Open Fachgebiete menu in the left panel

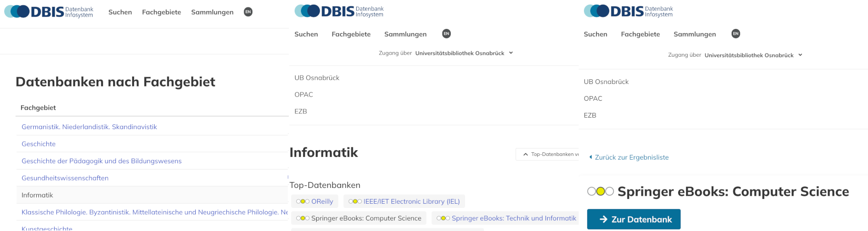162,12
